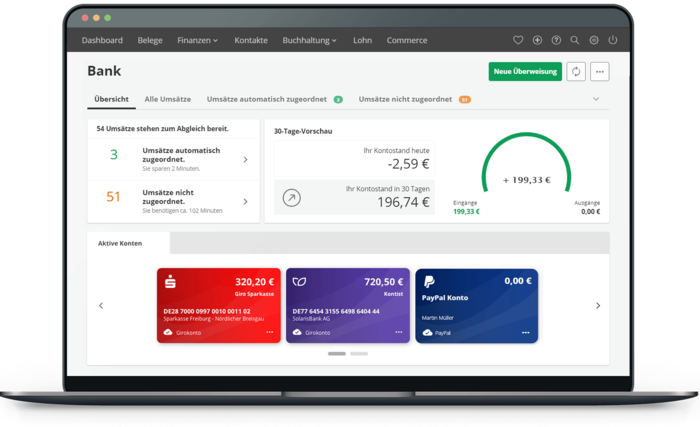The height and width of the screenshot is (427, 700).
Task: Expand the Buchhaltung menu dropdown
Action: click(x=309, y=40)
